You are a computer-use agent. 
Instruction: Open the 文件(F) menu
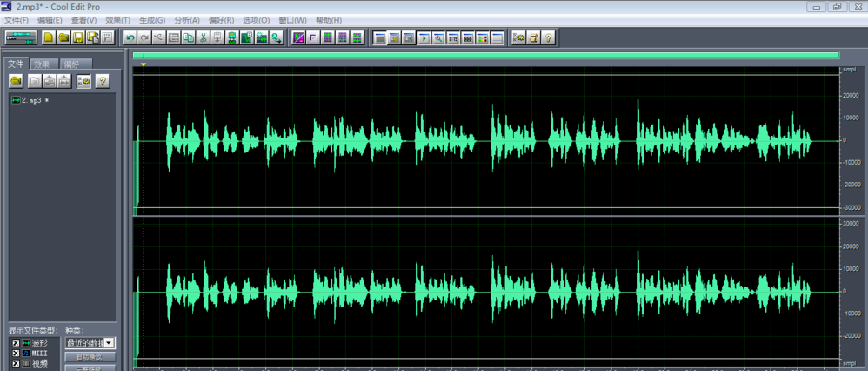pyautogui.click(x=17, y=20)
